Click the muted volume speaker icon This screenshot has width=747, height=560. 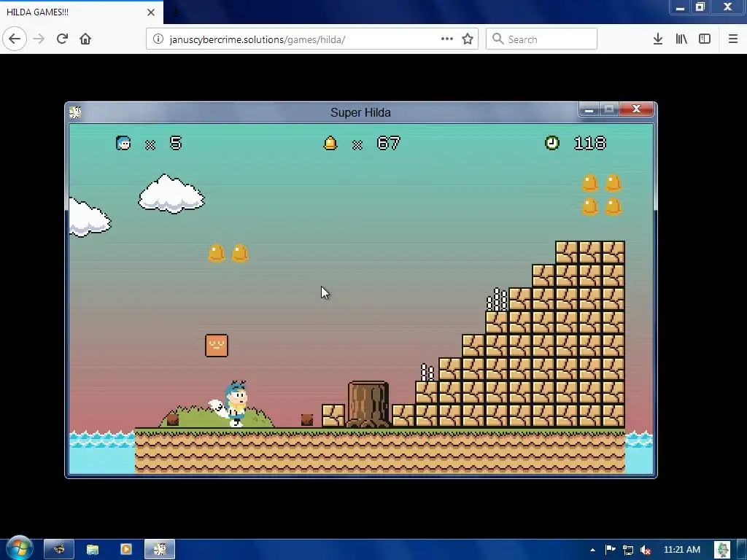(x=646, y=550)
